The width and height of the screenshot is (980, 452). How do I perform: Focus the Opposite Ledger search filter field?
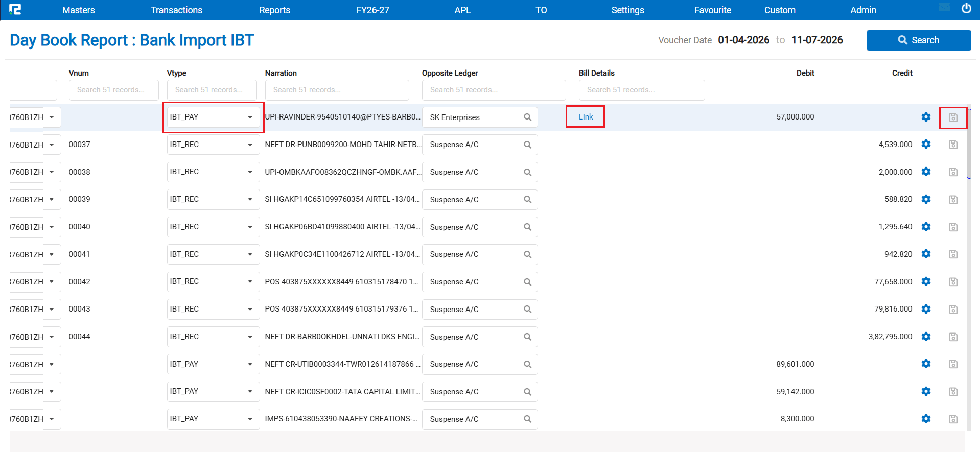tap(494, 90)
